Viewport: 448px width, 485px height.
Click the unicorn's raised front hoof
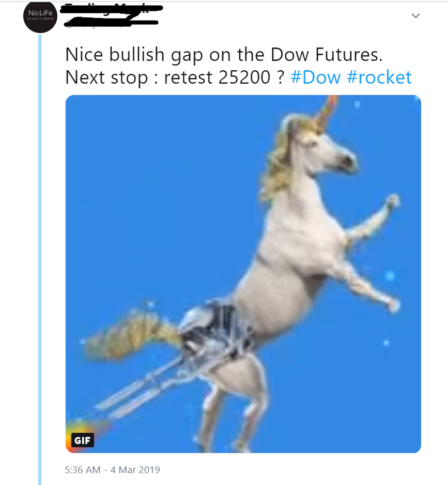(393, 200)
